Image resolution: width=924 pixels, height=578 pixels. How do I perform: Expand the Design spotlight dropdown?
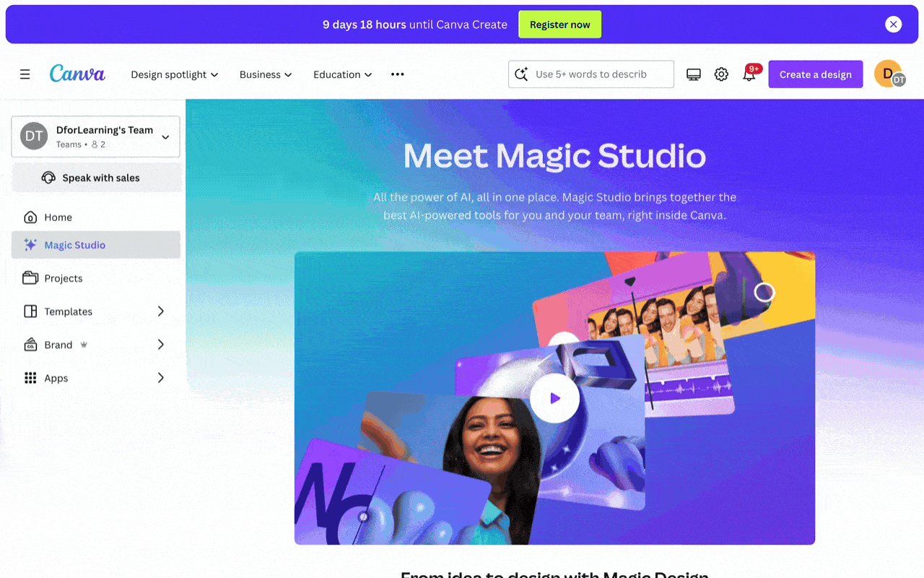point(175,74)
